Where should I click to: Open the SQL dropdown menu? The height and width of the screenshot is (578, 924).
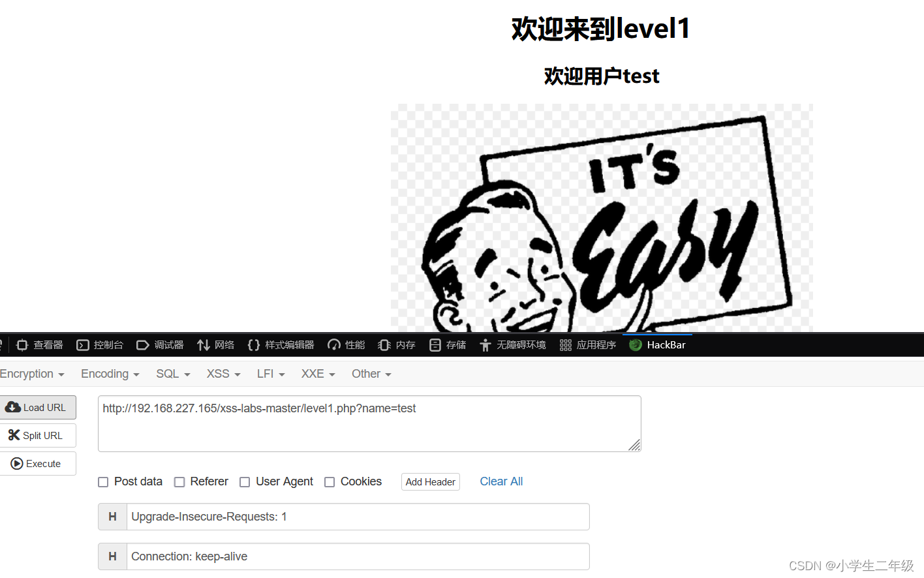click(x=173, y=374)
